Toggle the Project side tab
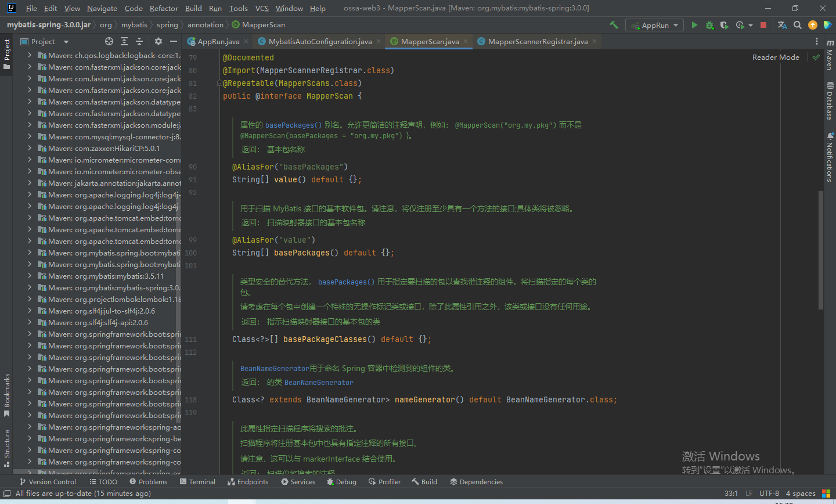 (x=7, y=54)
